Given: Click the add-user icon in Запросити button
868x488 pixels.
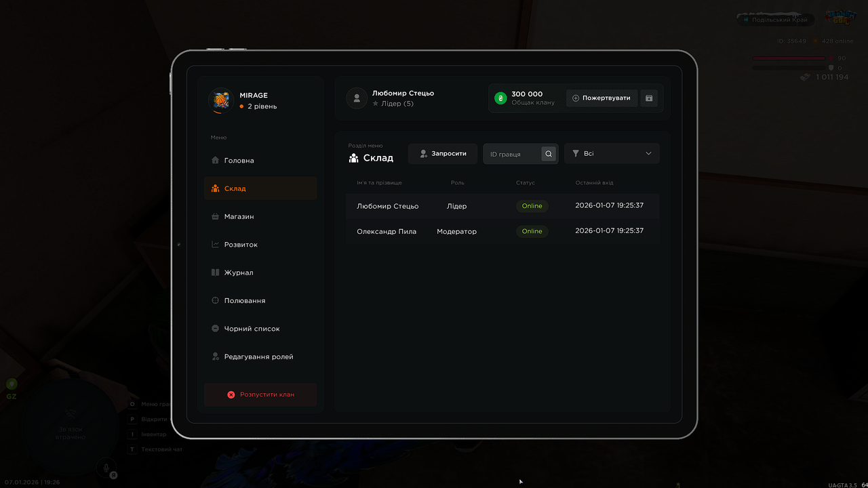Looking at the screenshot, I should [423, 154].
